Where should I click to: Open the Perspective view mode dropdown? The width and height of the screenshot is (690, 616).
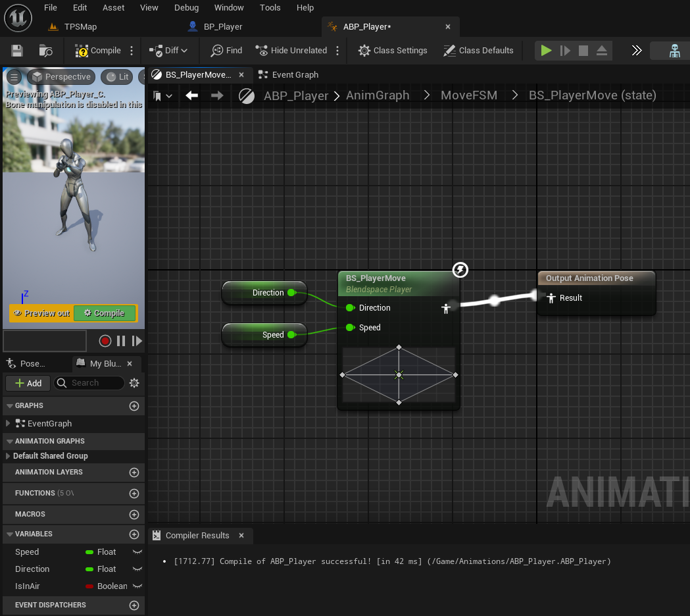[x=61, y=77]
